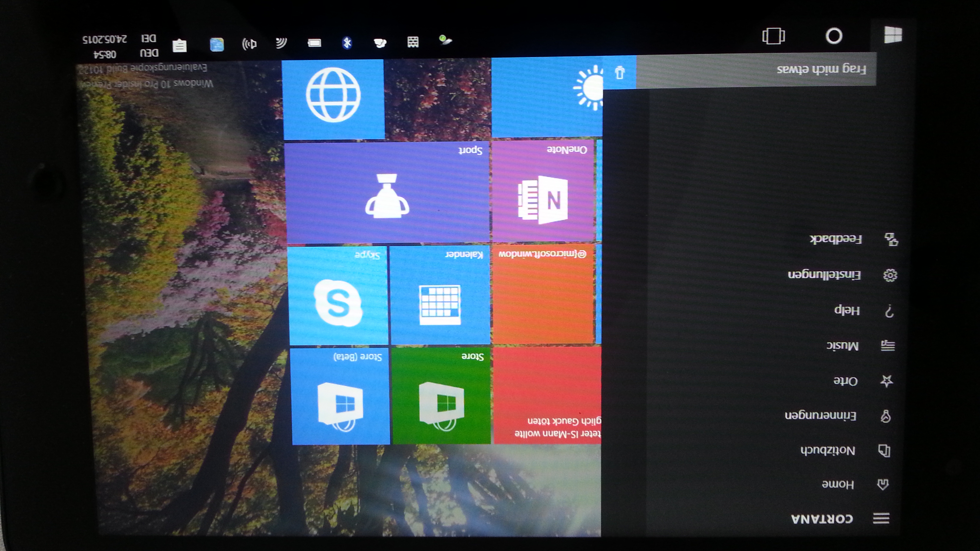Open Cortana circle icon on taskbar
980x551 pixels.
[x=834, y=36]
